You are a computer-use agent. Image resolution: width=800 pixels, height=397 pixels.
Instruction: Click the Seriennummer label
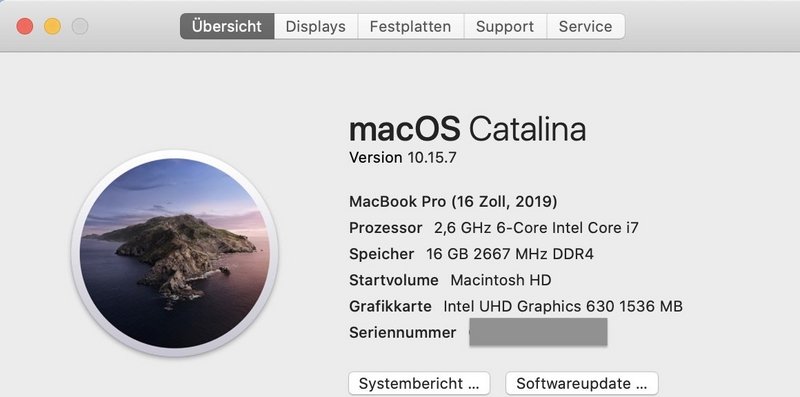tap(403, 333)
